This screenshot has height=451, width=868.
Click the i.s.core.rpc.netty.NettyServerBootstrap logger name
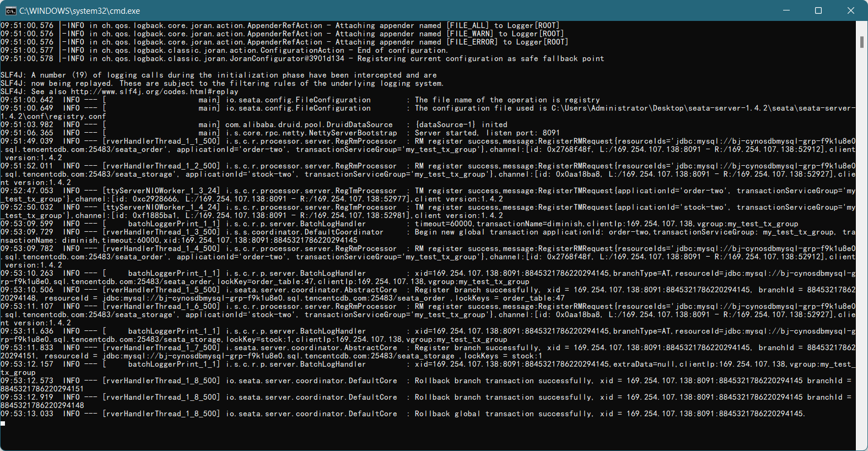coord(311,133)
